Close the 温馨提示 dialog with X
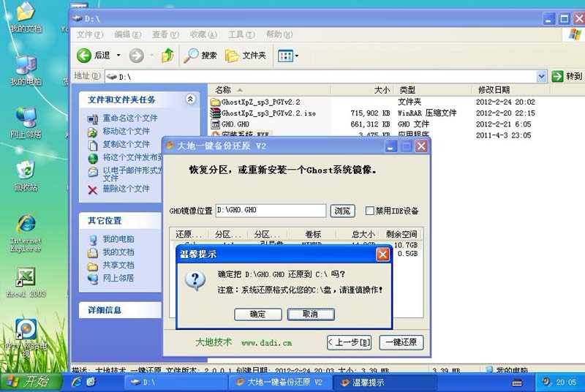The height and width of the screenshot is (392, 585). 382,255
